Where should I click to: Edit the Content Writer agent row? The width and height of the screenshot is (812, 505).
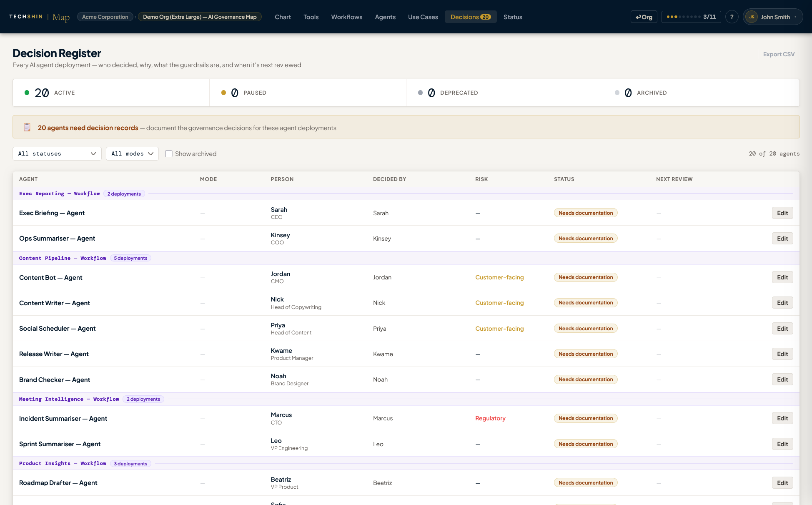[782, 303]
